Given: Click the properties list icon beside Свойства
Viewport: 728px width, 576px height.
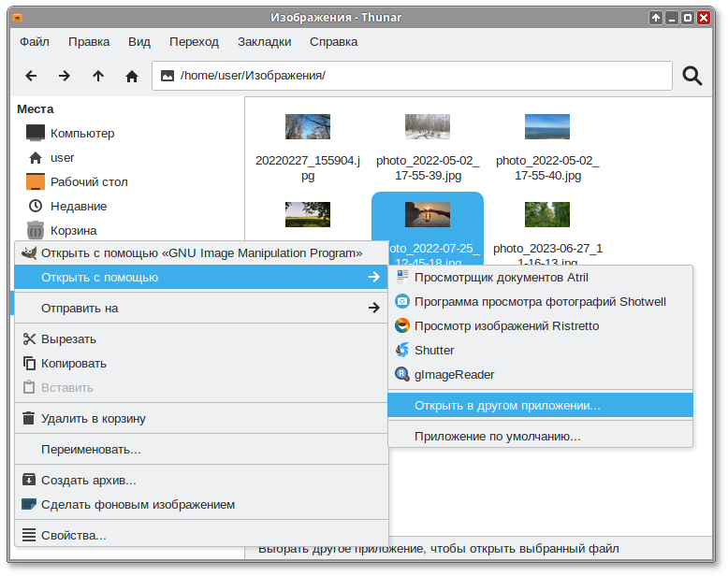Looking at the screenshot, I should 29,535.
